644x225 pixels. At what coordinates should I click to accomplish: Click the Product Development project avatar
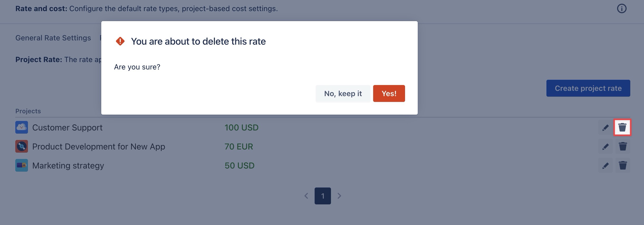coord(22,147)
